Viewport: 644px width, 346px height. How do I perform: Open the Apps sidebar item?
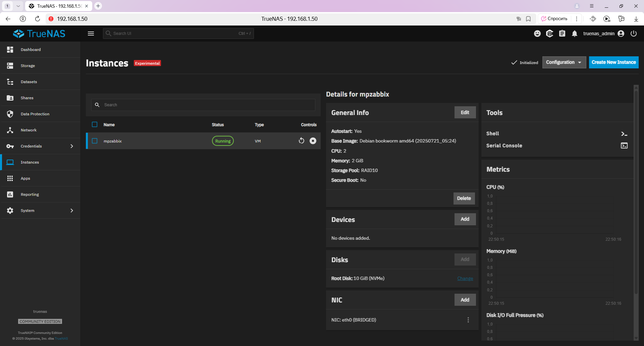pyautogui.click(x=40, y=178)
